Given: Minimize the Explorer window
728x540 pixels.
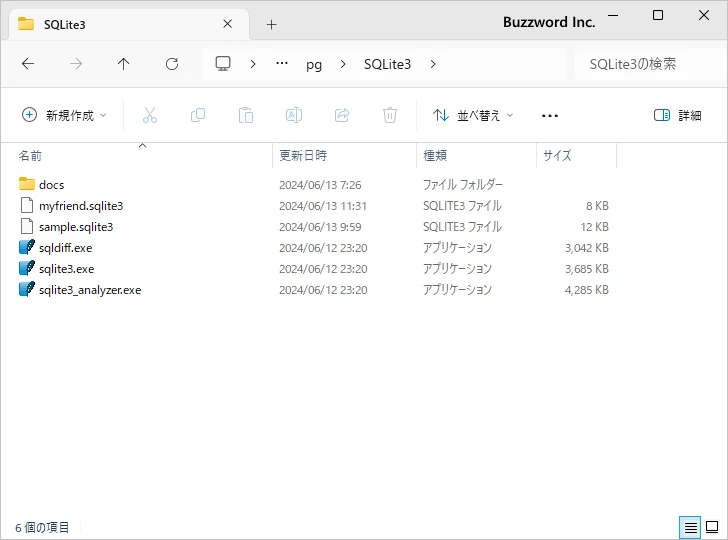Looking at the screenshot, I should tap(613, 15).
